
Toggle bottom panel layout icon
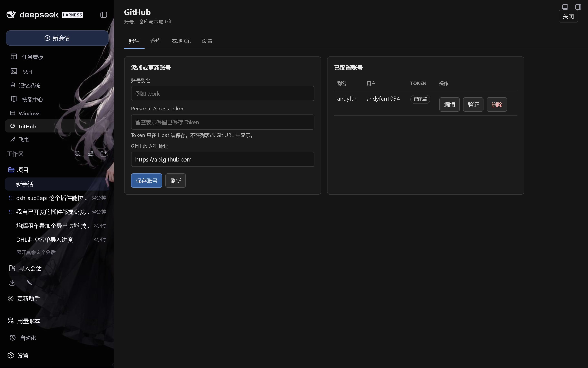(565, 7)
